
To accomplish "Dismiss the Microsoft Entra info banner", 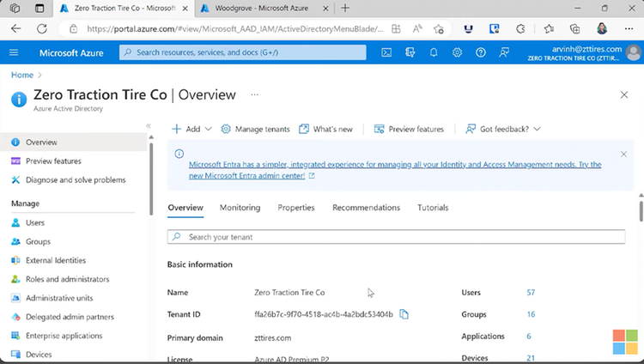I will point(623,155).
